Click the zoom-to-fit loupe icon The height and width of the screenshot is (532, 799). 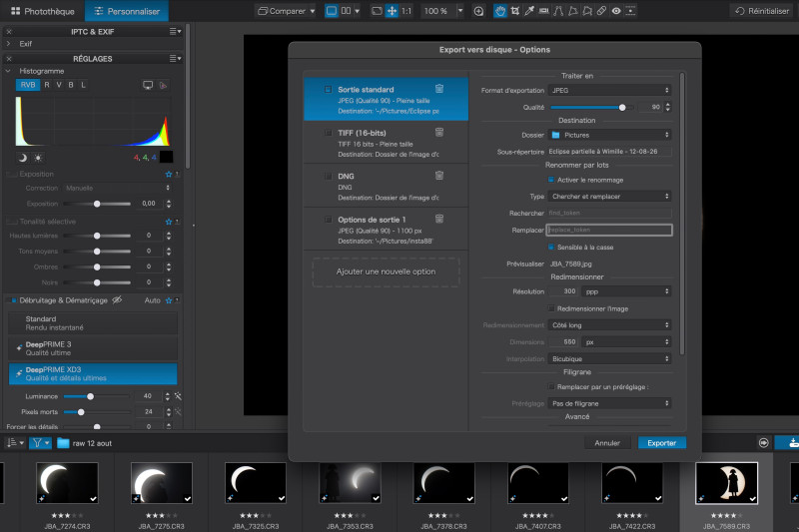478,11
